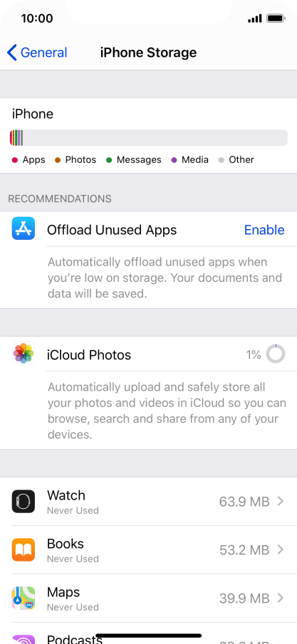Tap the home indicator bar at bottom
This screenshot has width=297, height=644.
coord(148,635)
